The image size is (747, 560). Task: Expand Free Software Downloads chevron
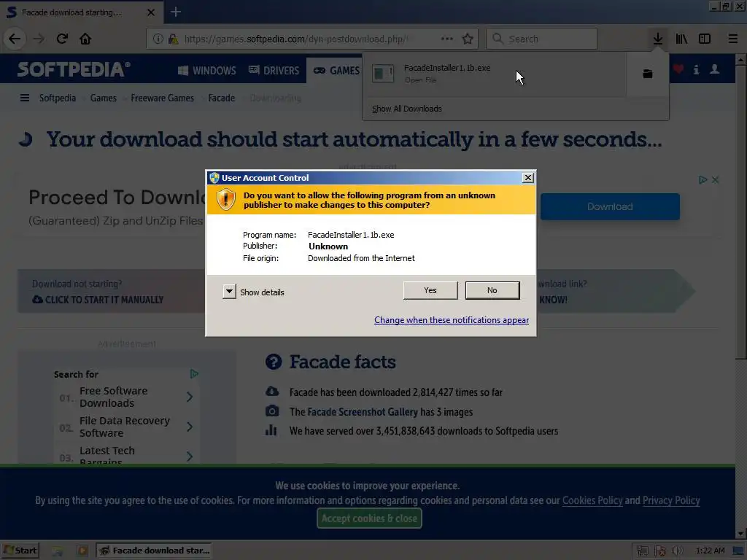pyautogui.click(x=190, y=397)
